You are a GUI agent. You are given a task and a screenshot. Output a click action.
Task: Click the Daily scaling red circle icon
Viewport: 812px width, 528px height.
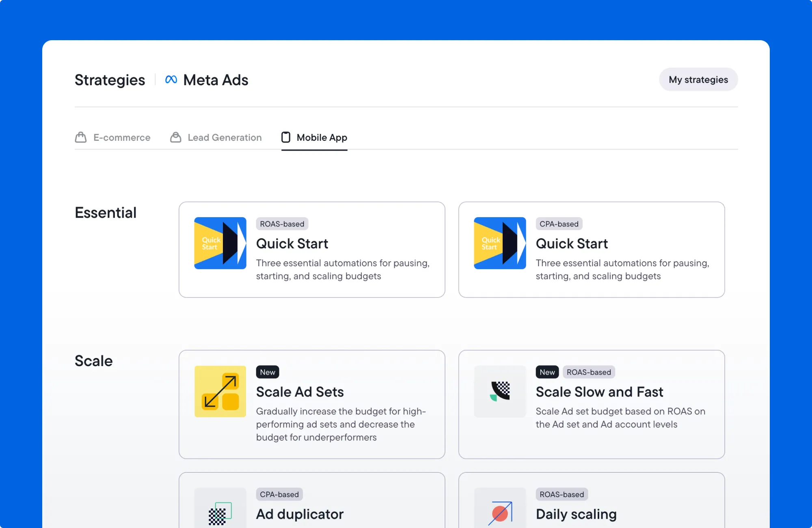[x=500, y=513]
